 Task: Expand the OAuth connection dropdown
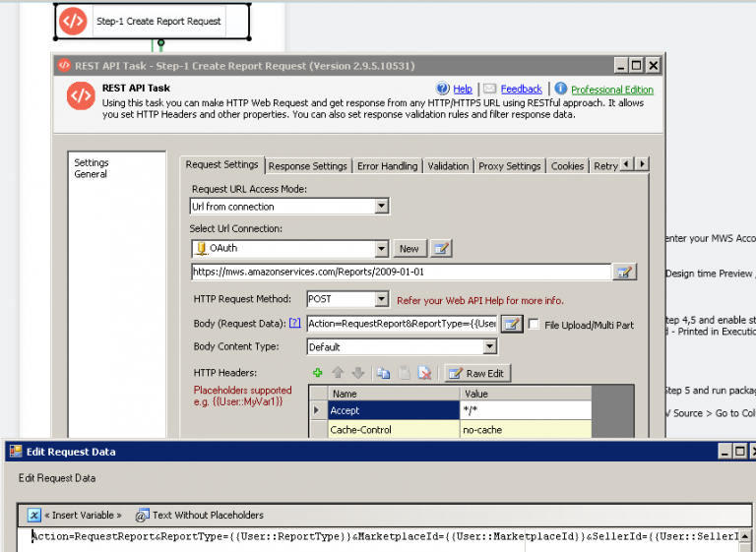(381, 249)
